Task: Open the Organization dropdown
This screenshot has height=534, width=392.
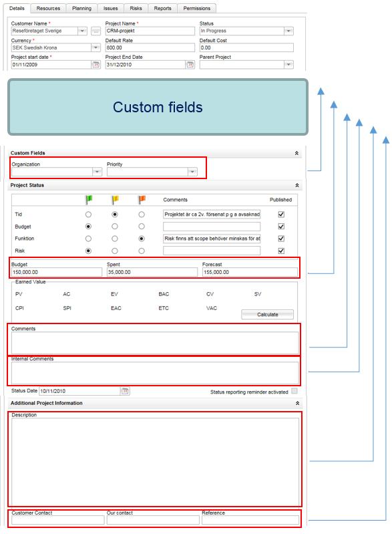Action: 97,172
